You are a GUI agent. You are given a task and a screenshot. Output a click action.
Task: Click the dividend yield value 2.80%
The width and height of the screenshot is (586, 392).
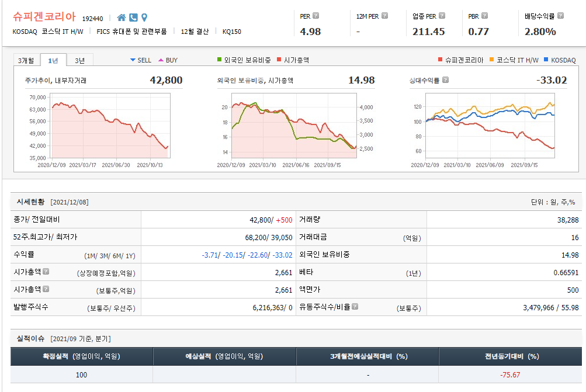(540, 32)
